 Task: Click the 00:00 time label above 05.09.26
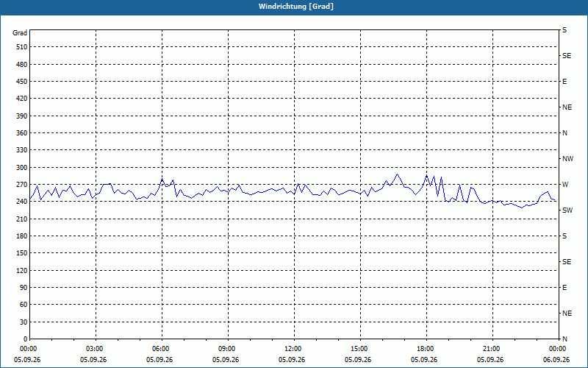click(27, 349)
